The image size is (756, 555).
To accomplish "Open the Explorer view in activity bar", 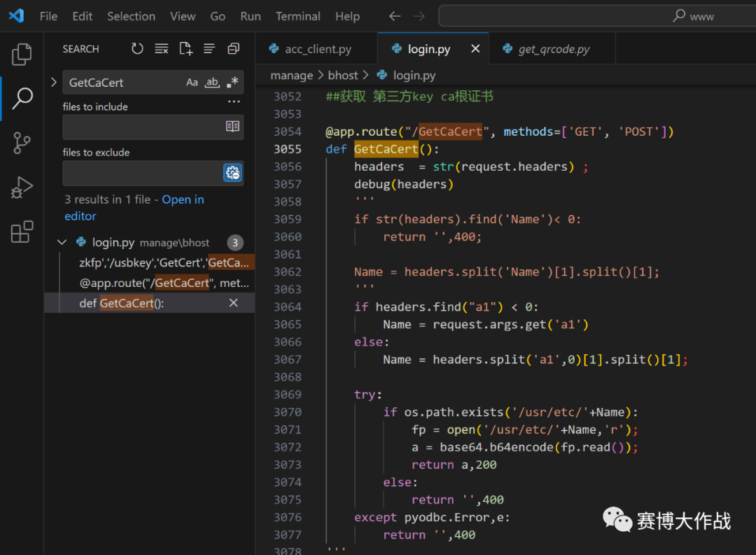I will click(22, 54).
